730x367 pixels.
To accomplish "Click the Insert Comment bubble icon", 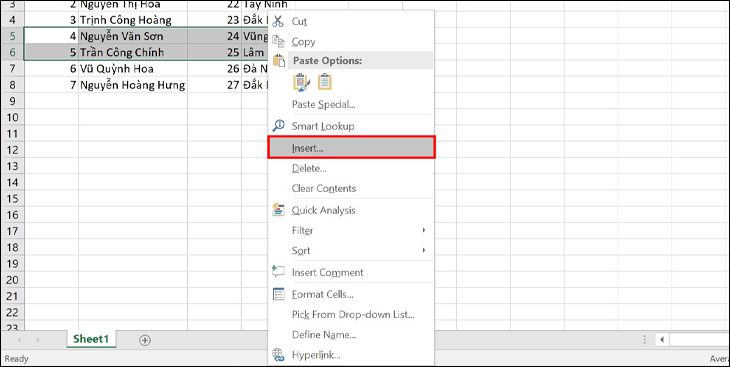I will point(278,272).
